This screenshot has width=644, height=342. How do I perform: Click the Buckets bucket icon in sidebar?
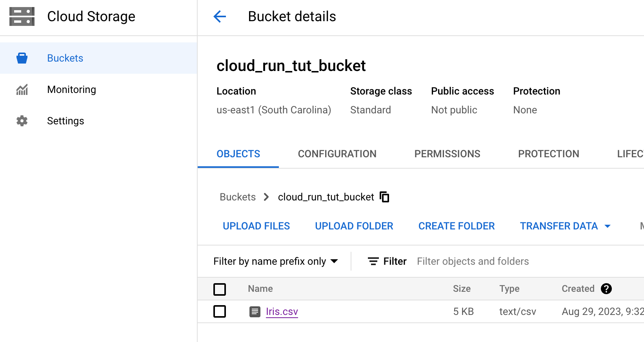click(x=22, y=58)
